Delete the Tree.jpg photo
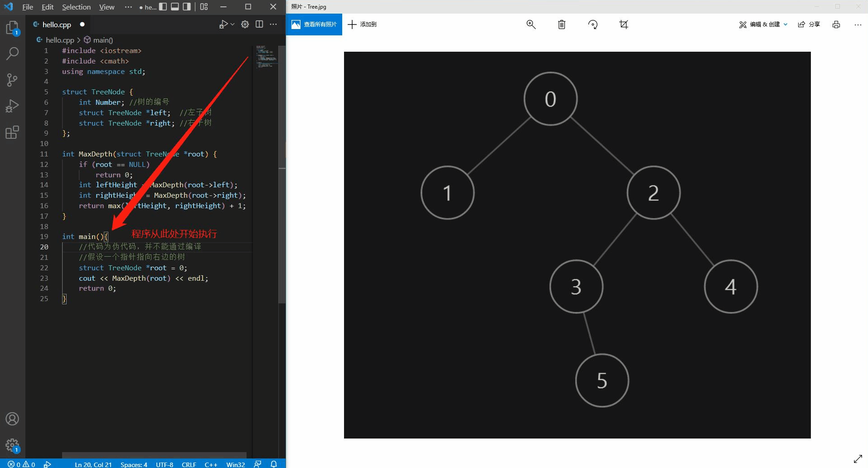Image resolution: width=868 pixels, height=468 pixels. pos(562,24)
